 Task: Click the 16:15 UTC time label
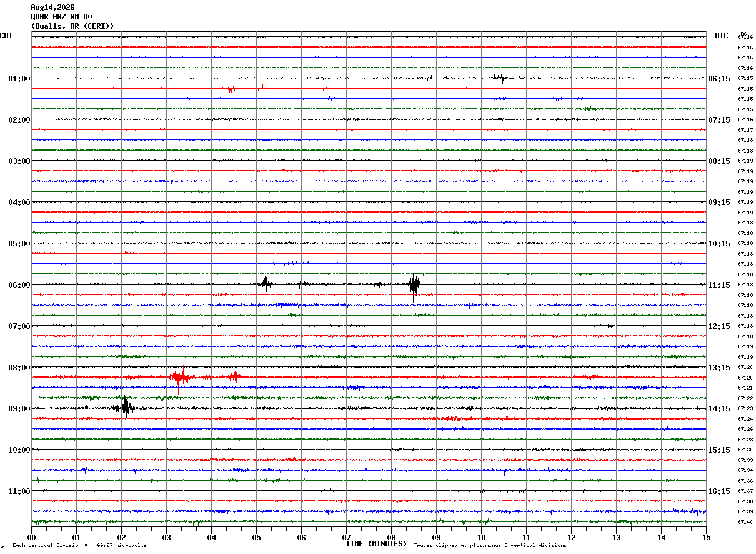click(719, 491)
